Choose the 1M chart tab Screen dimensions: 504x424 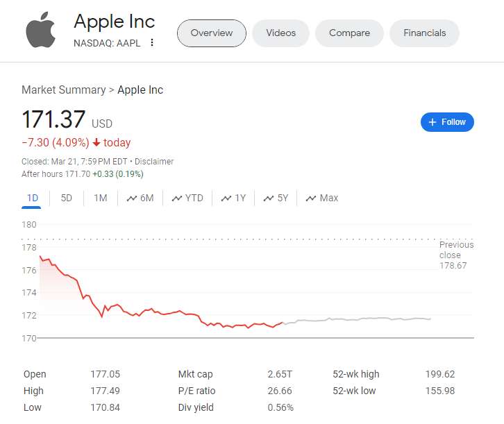click(x=101, y=198)
